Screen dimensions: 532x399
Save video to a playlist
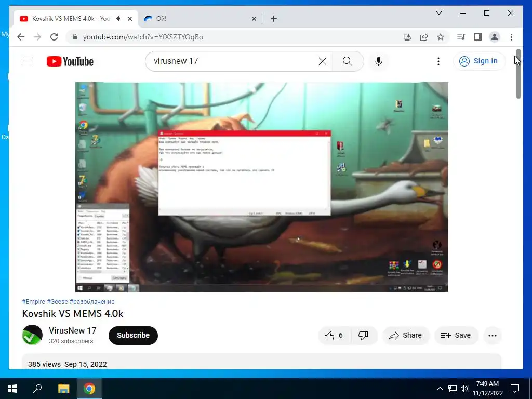pyautogui.click(x=456, y=336)
